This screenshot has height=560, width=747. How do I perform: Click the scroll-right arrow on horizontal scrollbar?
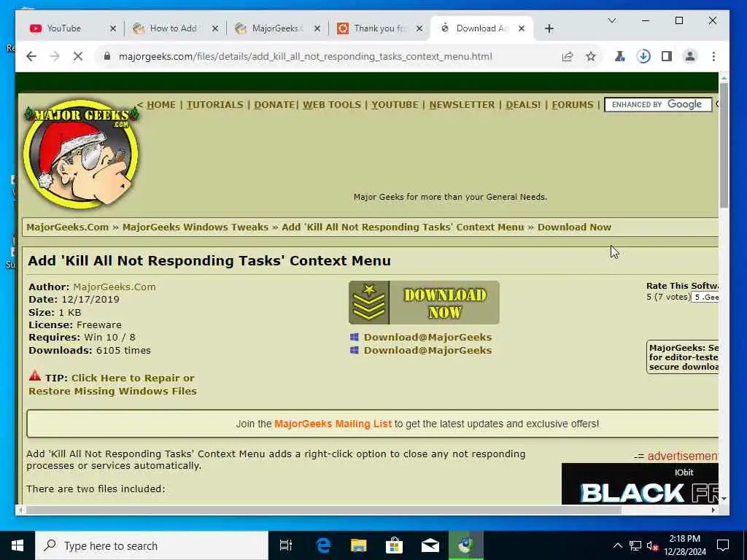point(713,510)
